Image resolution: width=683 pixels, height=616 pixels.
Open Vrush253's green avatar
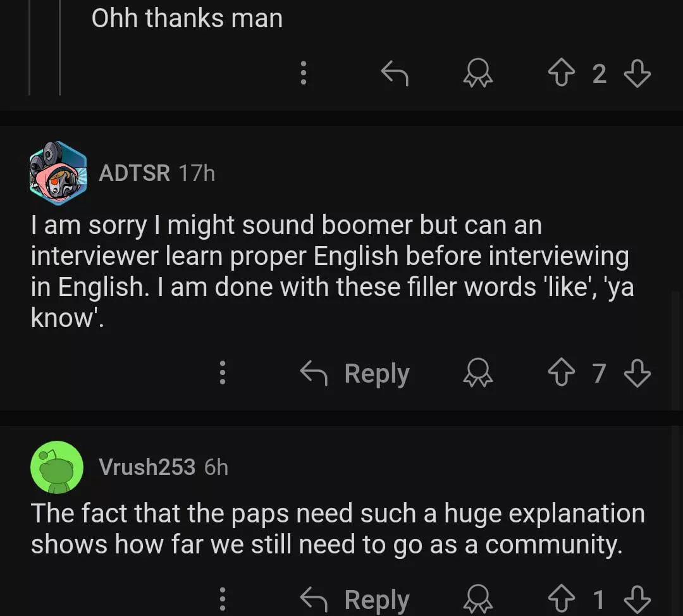(x=57, y=467)
